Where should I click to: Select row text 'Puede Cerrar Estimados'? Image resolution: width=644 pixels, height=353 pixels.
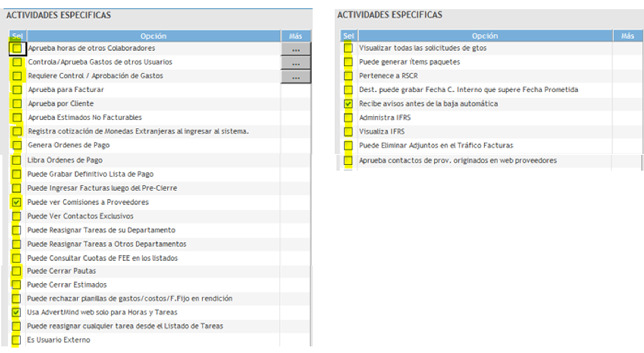[67, 285]
